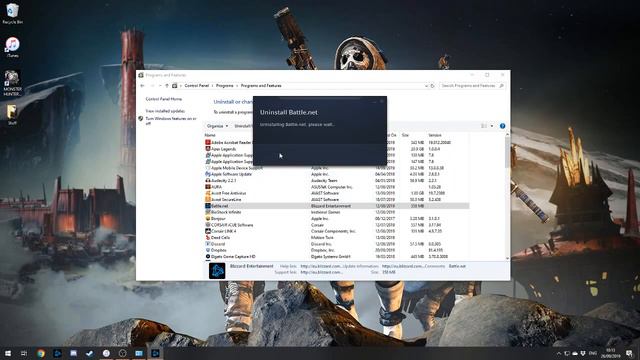Go up one level with the Up arrow
640x360 pixels.
167,86
